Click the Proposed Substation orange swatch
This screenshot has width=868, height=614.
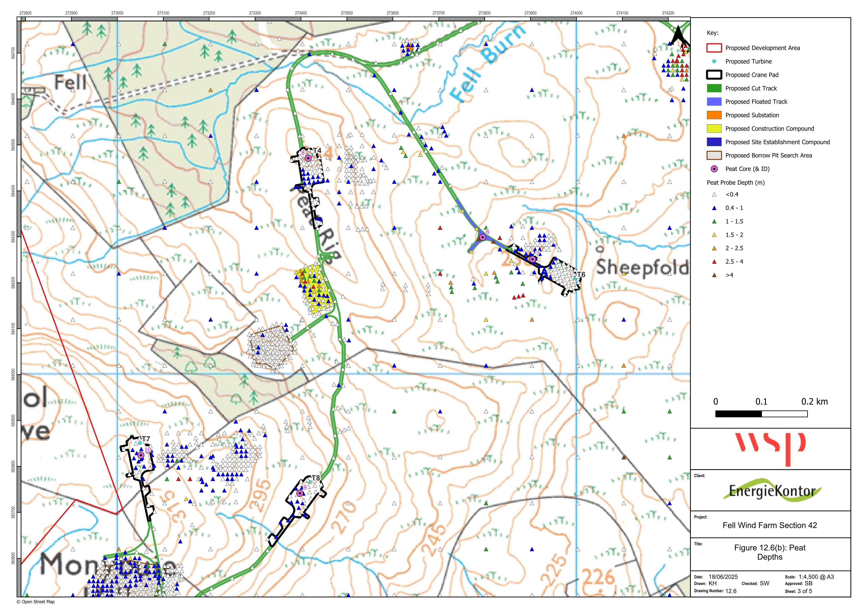pyautogui.click(x=714, y=115)
